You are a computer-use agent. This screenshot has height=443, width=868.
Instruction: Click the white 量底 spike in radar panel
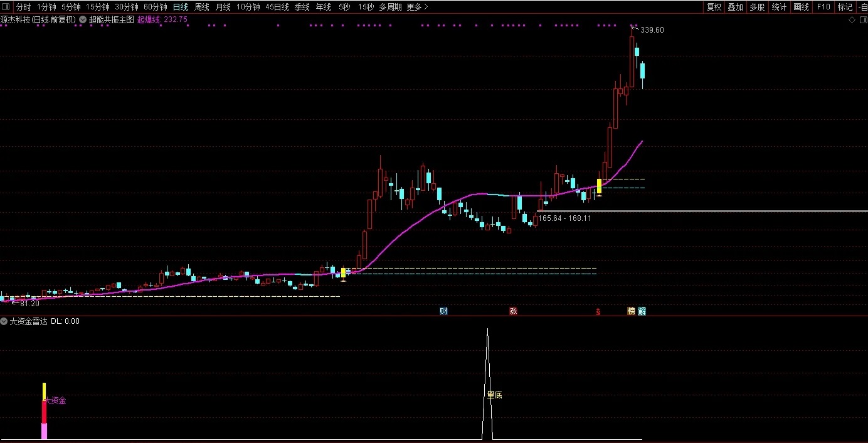[487, 384]
